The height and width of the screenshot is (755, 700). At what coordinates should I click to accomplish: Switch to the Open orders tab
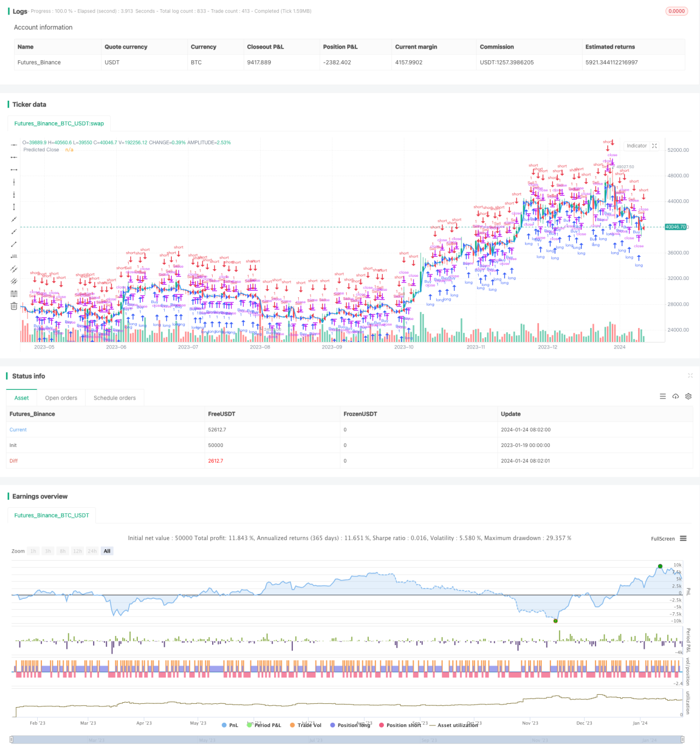point(61,398)
